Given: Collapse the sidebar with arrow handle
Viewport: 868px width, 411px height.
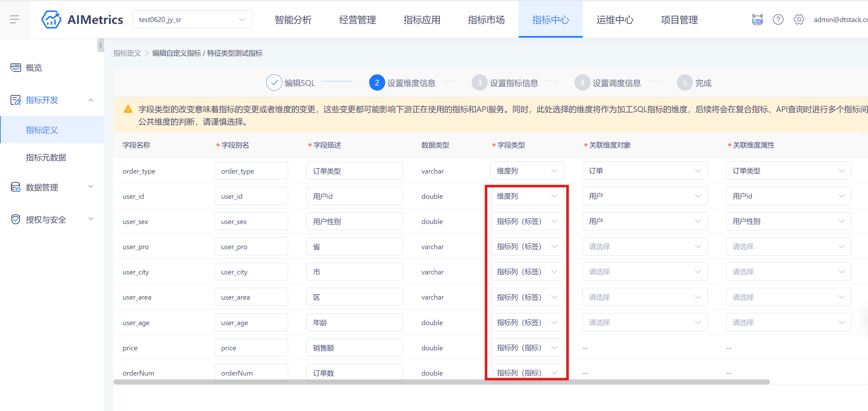Looking at the screenshot, I should (100, 45).
